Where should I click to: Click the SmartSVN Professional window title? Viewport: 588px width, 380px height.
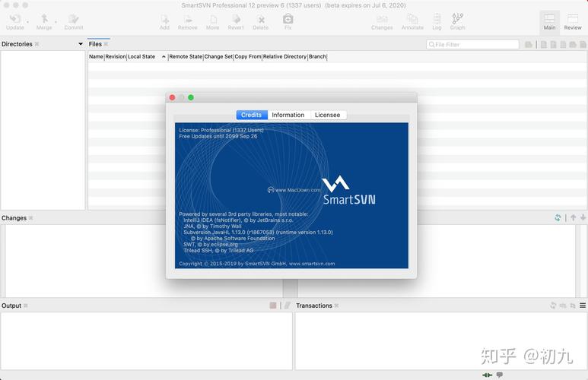(294, 5)
